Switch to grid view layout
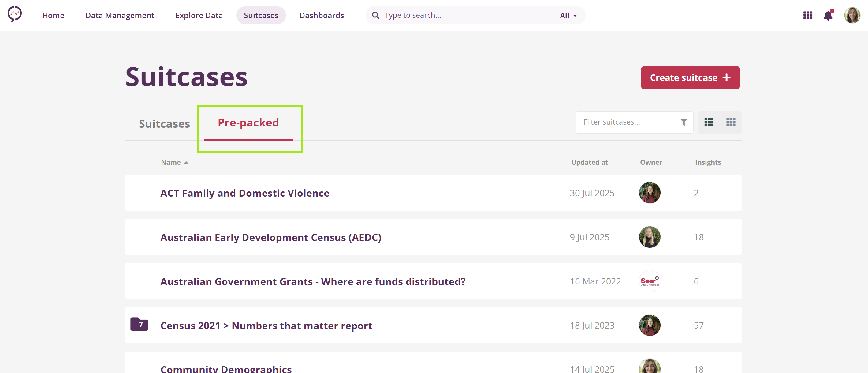 pyautogui.click(x=731, y=122)
